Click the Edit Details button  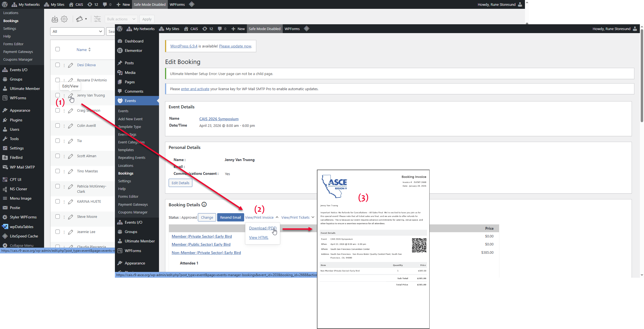click(180, 183)
